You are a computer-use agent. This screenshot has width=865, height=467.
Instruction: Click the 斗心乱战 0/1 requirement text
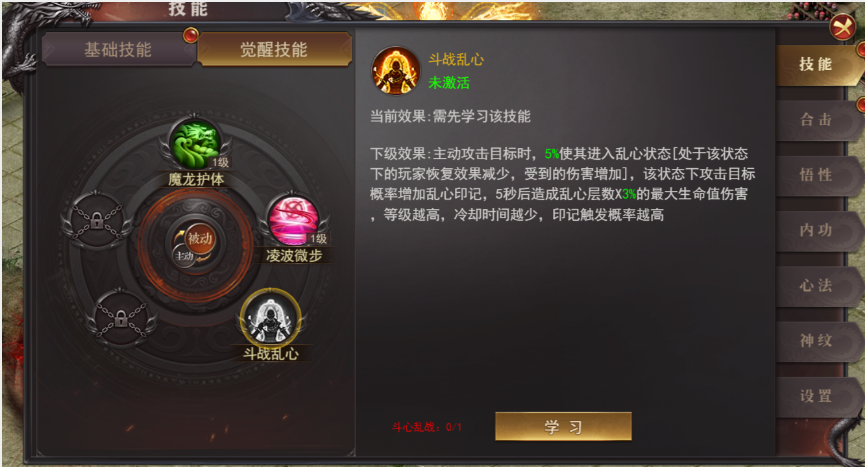pyautogui.click(x=426, y=427)
